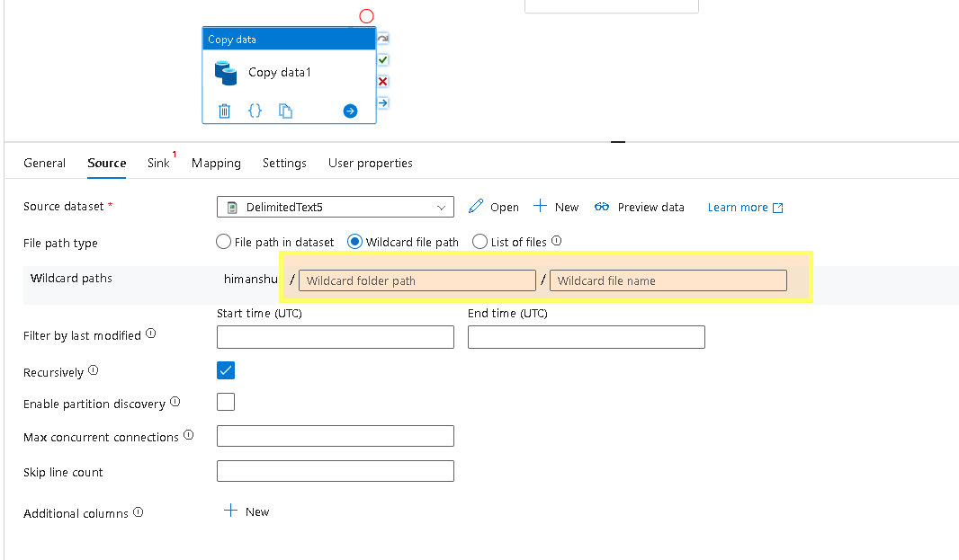Enable the partition discovery checkbox
This screenshot has height=560, width=959.
pos(226,402)
